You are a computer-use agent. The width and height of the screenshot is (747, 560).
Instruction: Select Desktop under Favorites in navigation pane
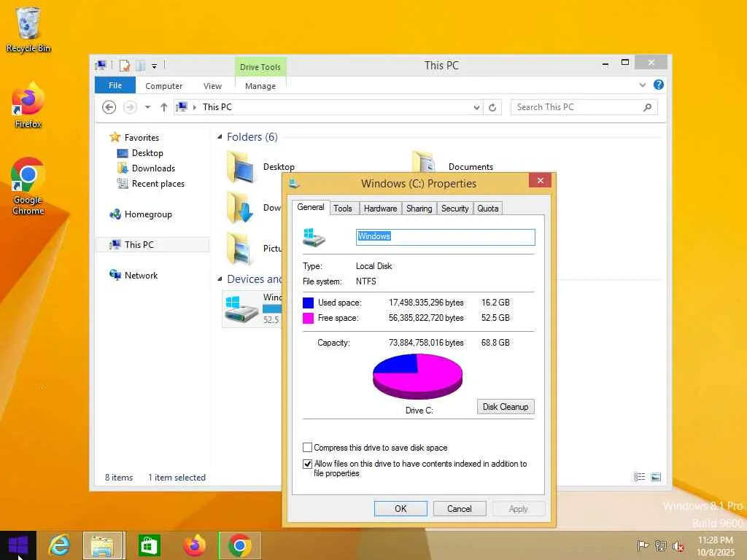(147, 153)
